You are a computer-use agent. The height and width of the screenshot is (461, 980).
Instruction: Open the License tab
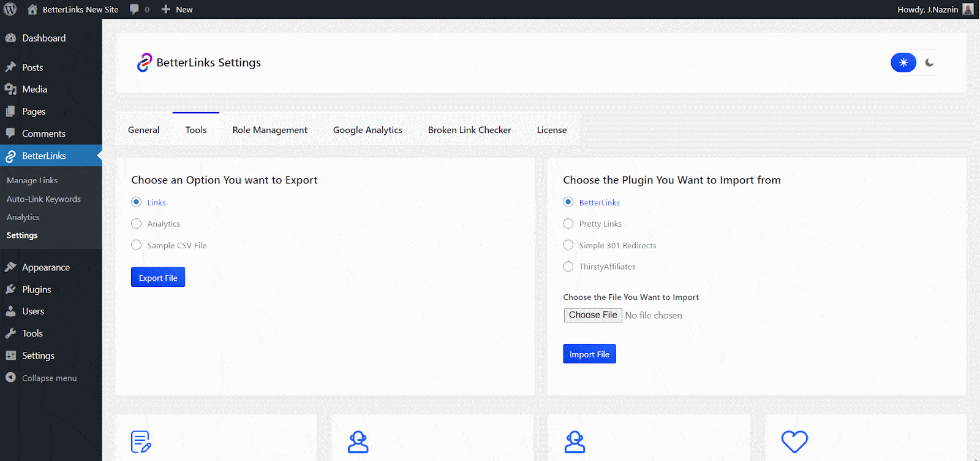552,130
